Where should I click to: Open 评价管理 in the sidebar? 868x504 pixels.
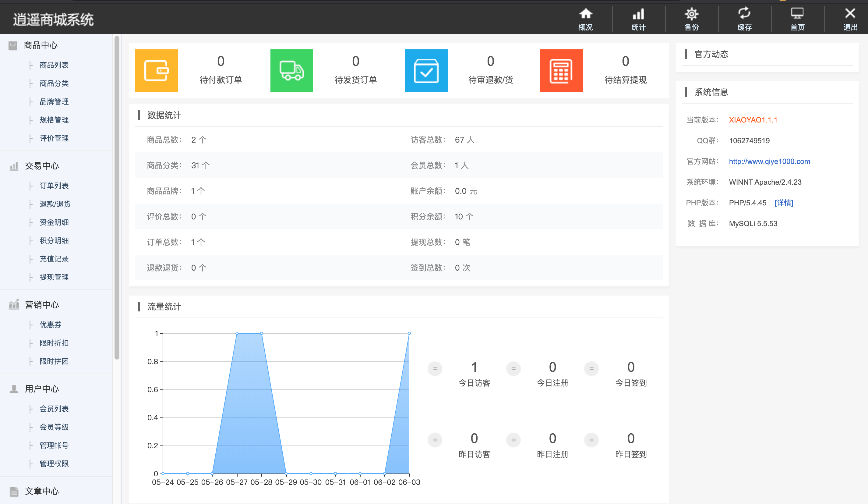pos(54,138)
